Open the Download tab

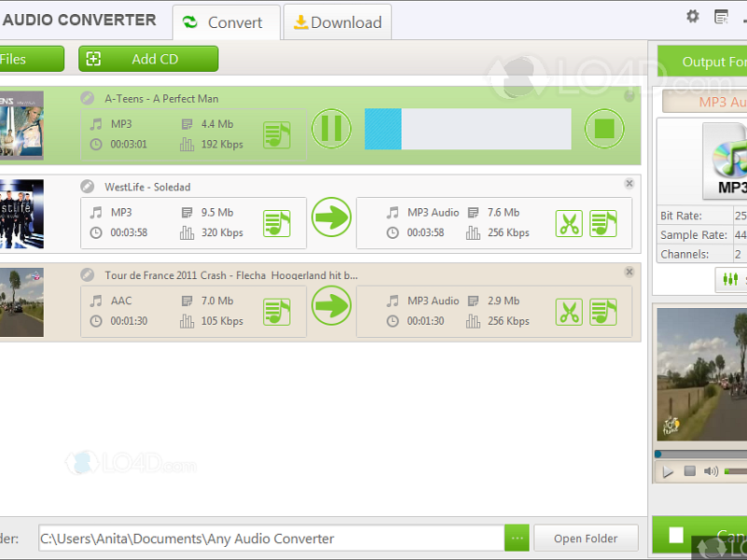pos(338,22)
